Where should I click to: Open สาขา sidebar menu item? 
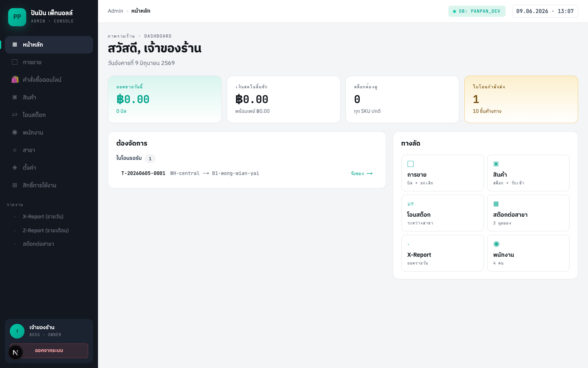pos(49,150)
